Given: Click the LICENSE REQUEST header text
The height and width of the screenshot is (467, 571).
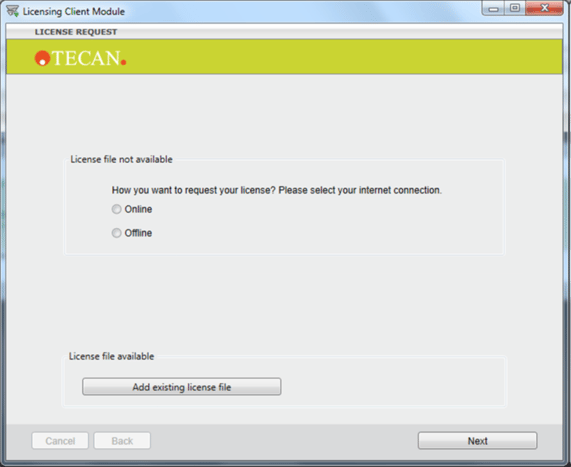Looking at the screenshot, I should (76, 32).
